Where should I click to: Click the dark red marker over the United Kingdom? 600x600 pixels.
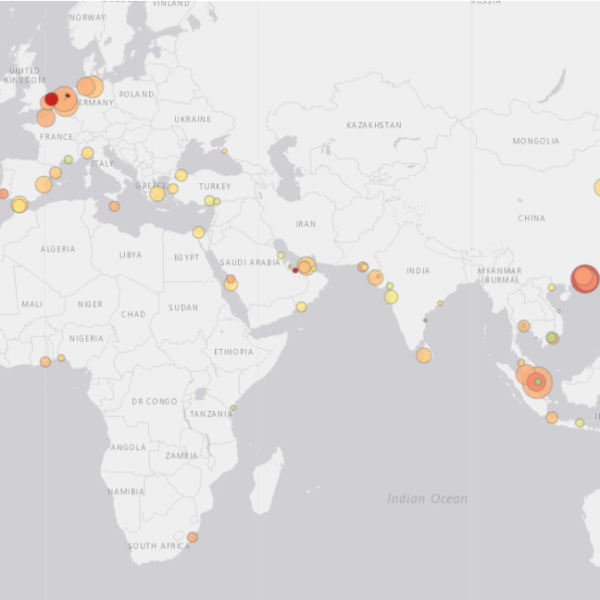pos(51,99)
